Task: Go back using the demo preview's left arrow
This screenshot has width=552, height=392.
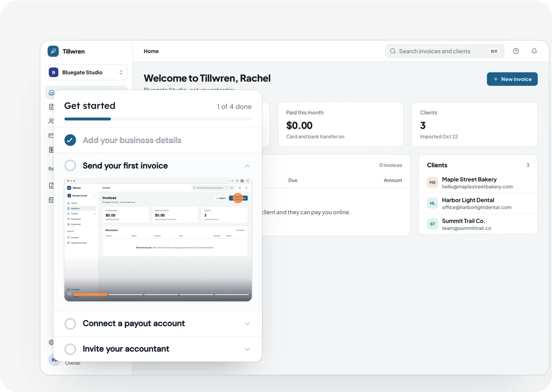Action: (229, 181)
